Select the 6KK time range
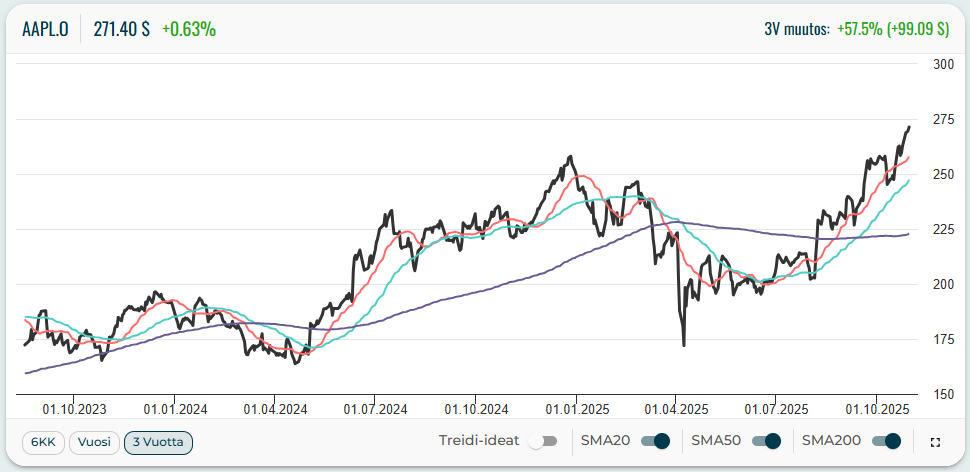 tap(43, 441)
